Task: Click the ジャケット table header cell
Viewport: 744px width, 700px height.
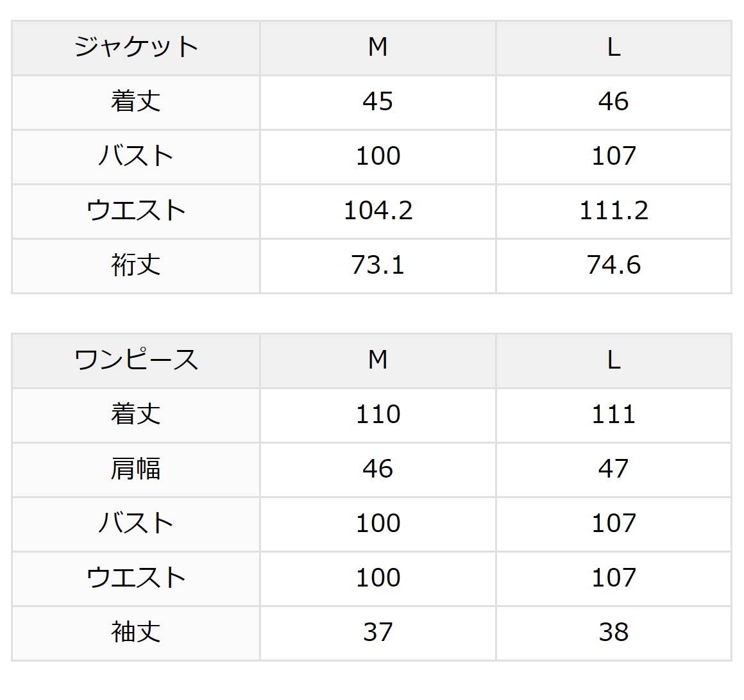Action: coord(136,47)
